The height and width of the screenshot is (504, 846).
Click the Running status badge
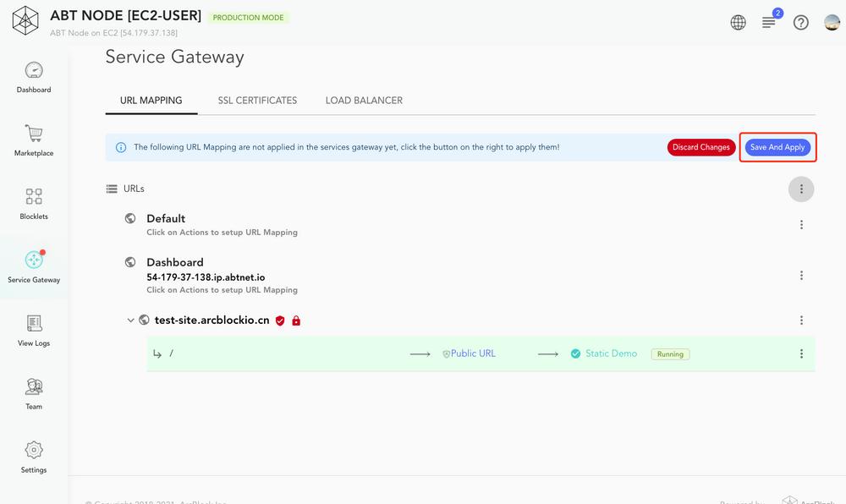pyautogui.click(x=670, y=354)
